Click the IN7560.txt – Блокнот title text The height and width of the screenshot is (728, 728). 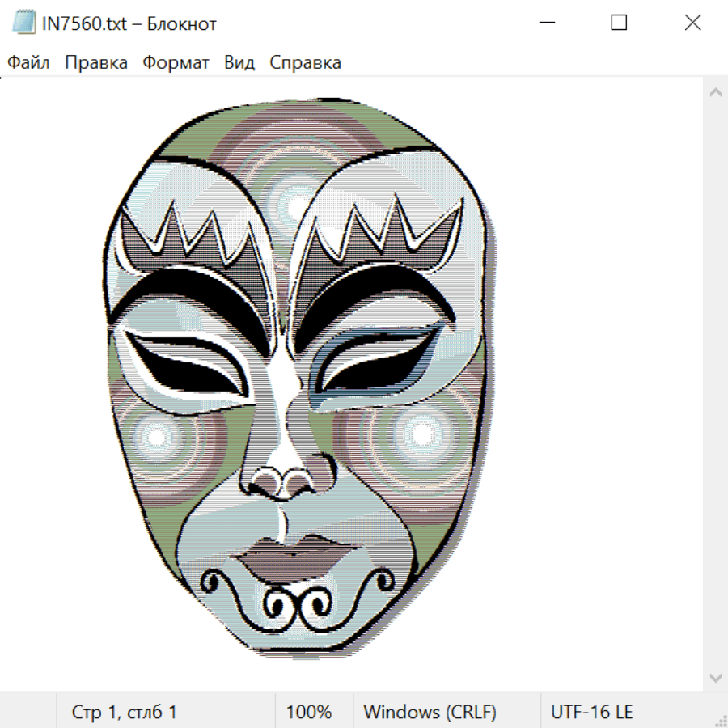pos(129,23)
